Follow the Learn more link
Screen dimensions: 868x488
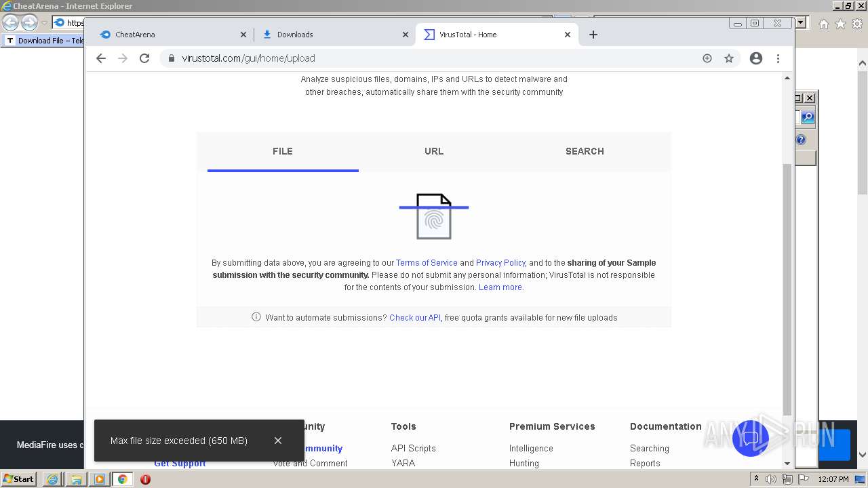[x=500, y=287]
